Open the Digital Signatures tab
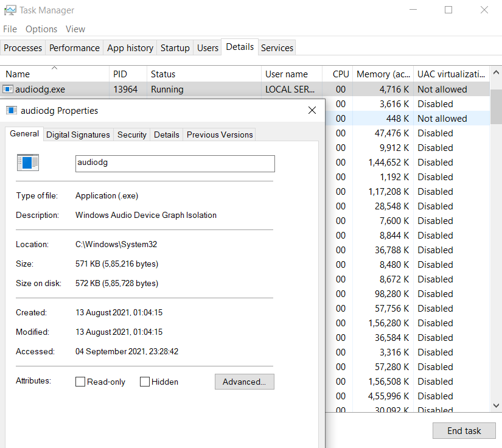The width and height of the screenshot is (502, 448). 78,135
